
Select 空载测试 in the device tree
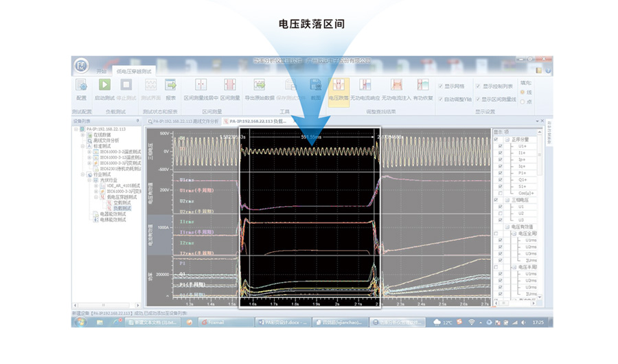pos(119,203)
